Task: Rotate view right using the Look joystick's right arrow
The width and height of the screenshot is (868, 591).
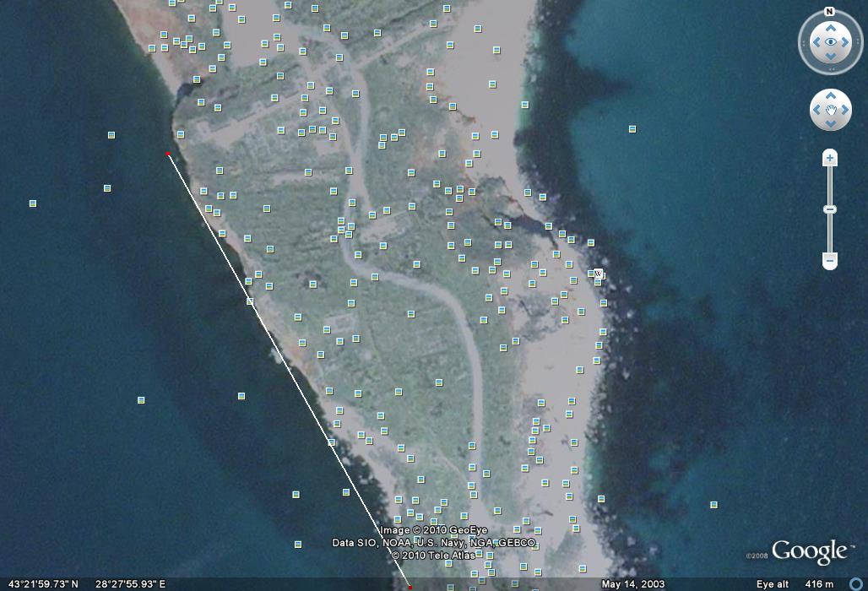Action: [844, 42]
